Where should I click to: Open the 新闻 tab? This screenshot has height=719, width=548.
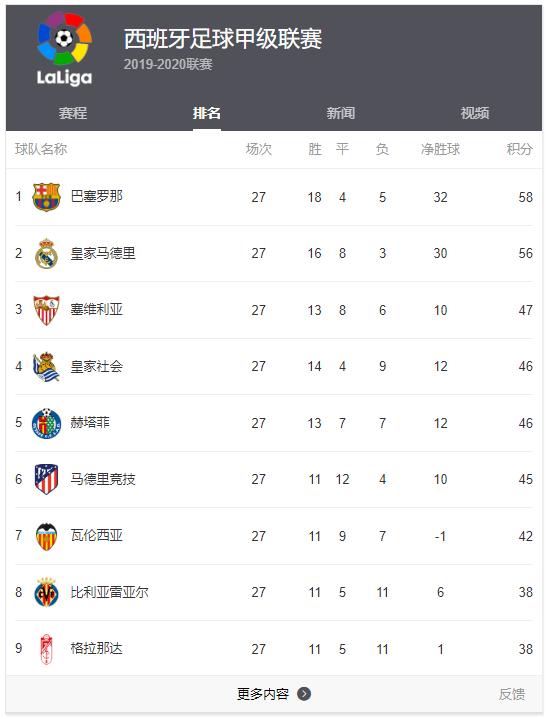pyautogui.click(x=341, y=113)
